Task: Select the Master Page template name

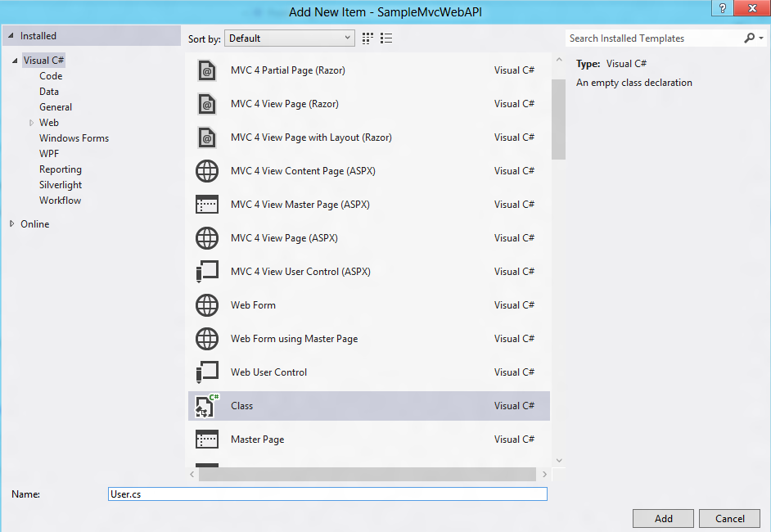Action: click(258, 440)
